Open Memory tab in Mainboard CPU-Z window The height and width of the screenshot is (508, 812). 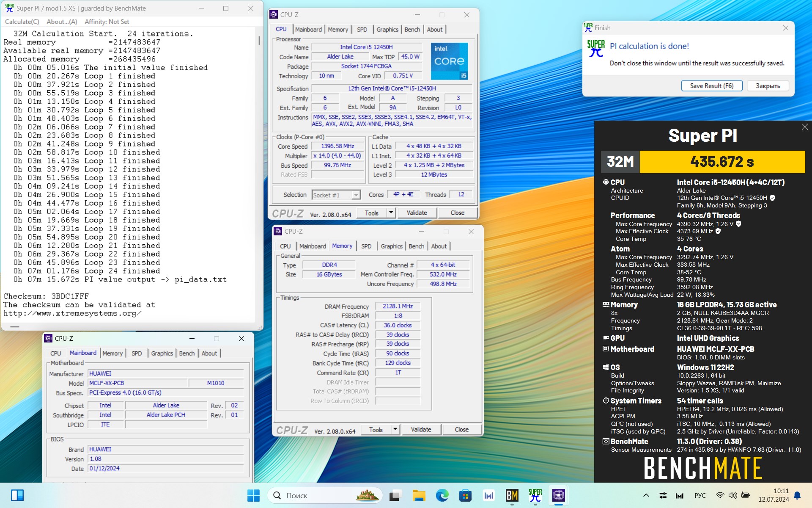(112, 353)
